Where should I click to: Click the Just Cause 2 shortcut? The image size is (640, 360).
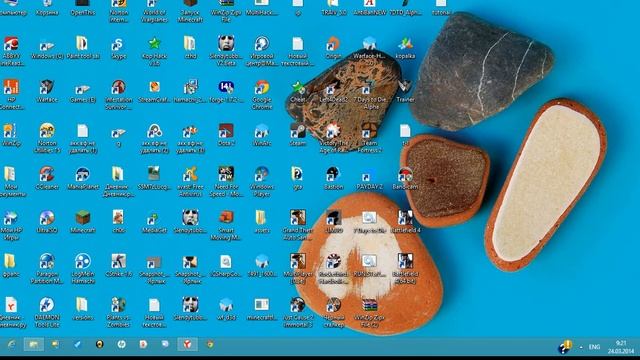coord(298,312)
